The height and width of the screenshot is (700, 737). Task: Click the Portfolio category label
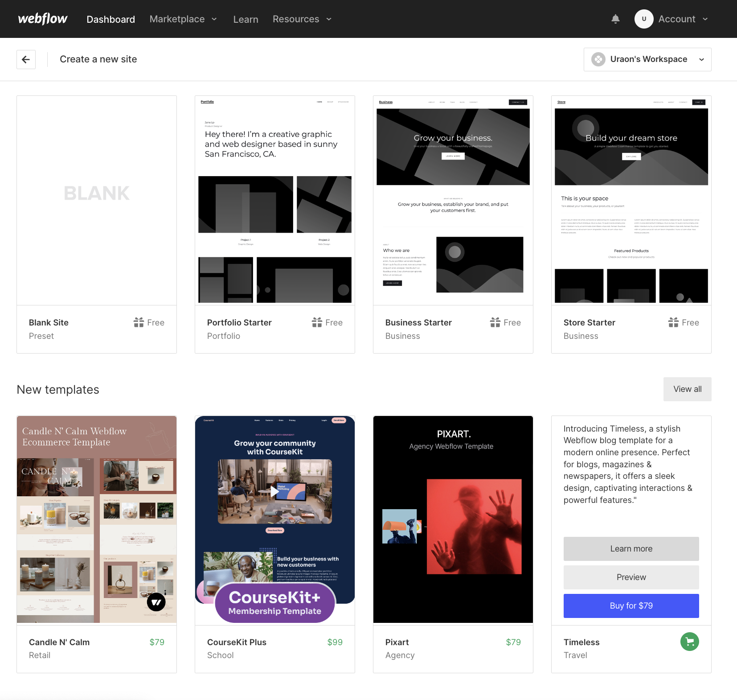pos(223,336)
